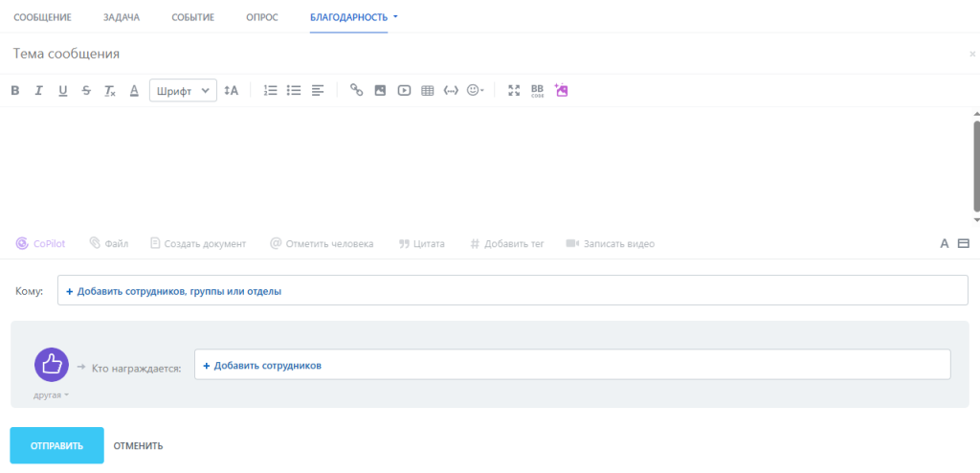980x473 pixels.
Task: Insert a quote via Цитата
Action: click(x=422, y=244)
